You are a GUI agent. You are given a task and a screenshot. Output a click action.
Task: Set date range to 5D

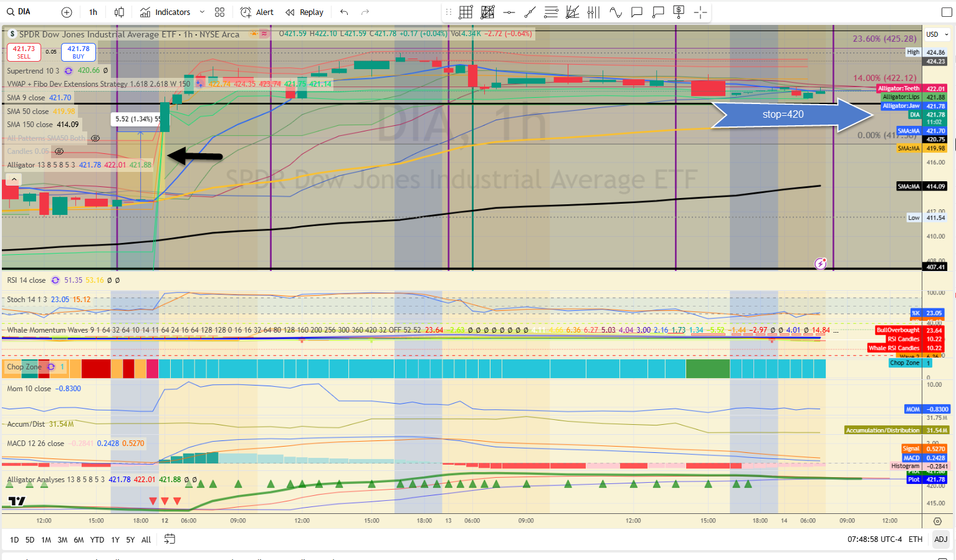coord(30,540)
